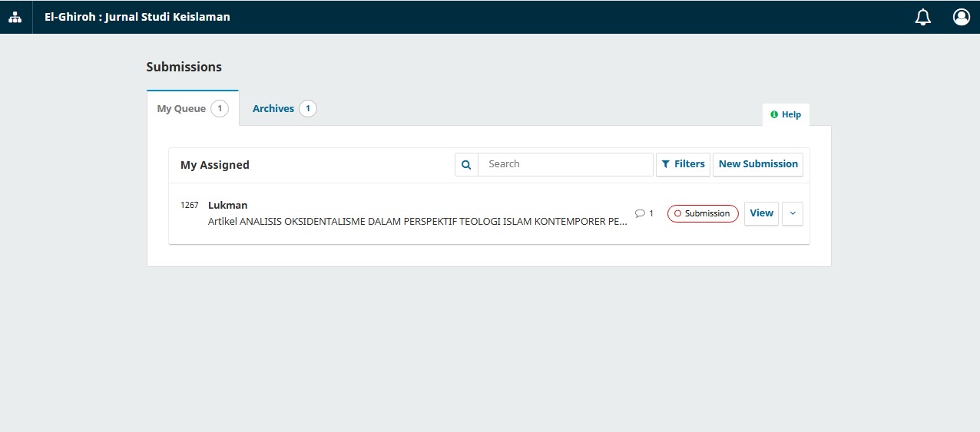Click the discussion comment bubble icon

[640, 213]
